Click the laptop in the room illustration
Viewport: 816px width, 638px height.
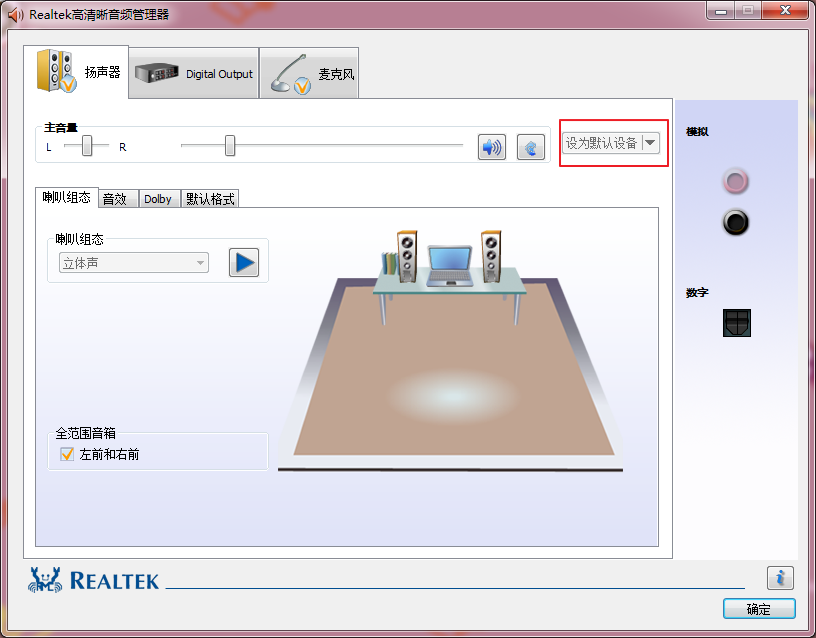pyautogui.click(x=450, y=266)
